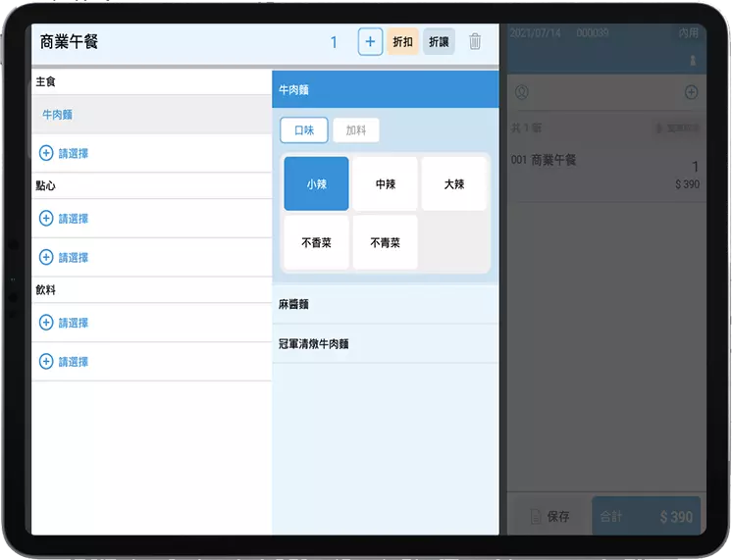Click the quantity value 1 in the header
Viewport: 732px width, 560px height.
[334, 42]
